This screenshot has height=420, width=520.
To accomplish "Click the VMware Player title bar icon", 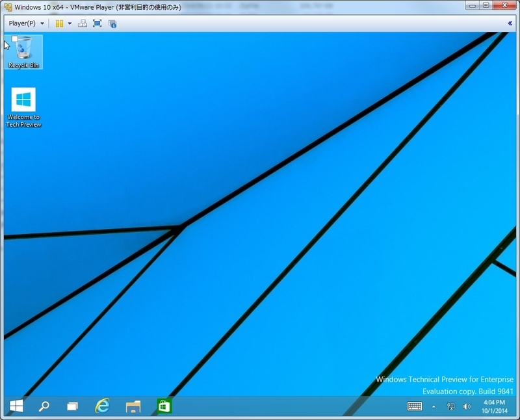I will [8, 7].
